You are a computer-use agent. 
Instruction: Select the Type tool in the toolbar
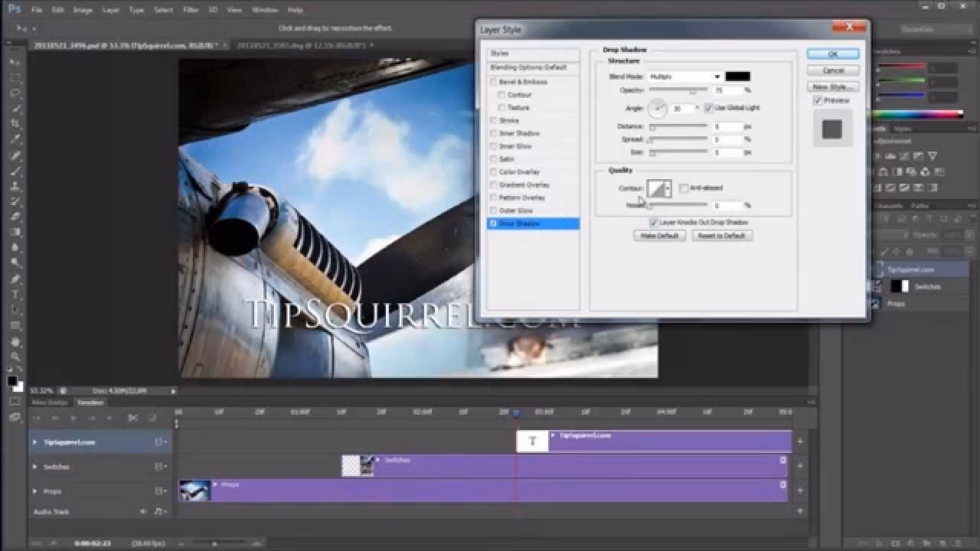15,292
